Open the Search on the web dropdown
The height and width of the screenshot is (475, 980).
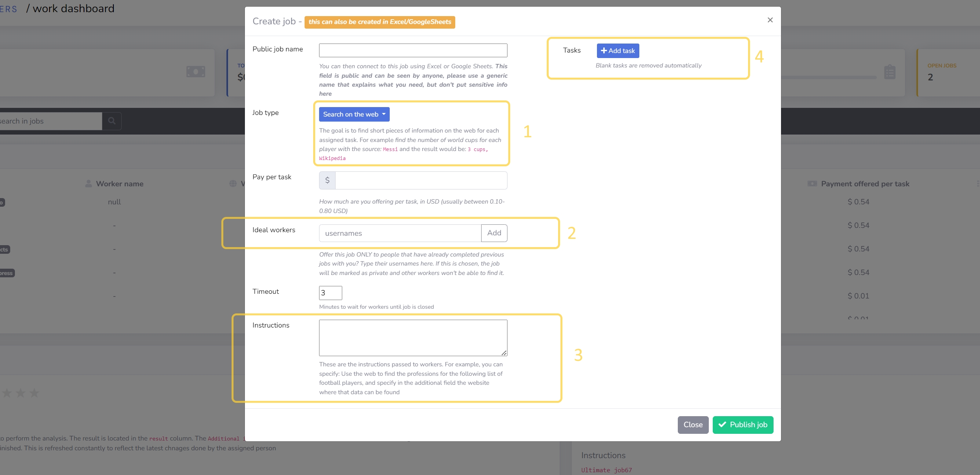(x=354, y=114)
